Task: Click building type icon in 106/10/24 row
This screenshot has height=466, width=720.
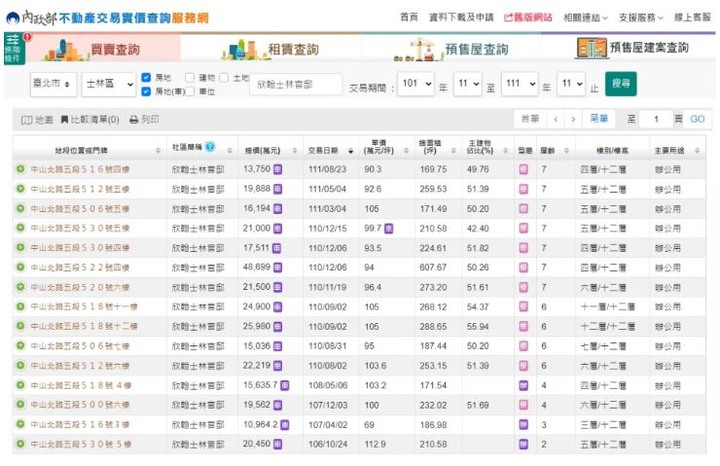Action: click(x=523, y=444)
